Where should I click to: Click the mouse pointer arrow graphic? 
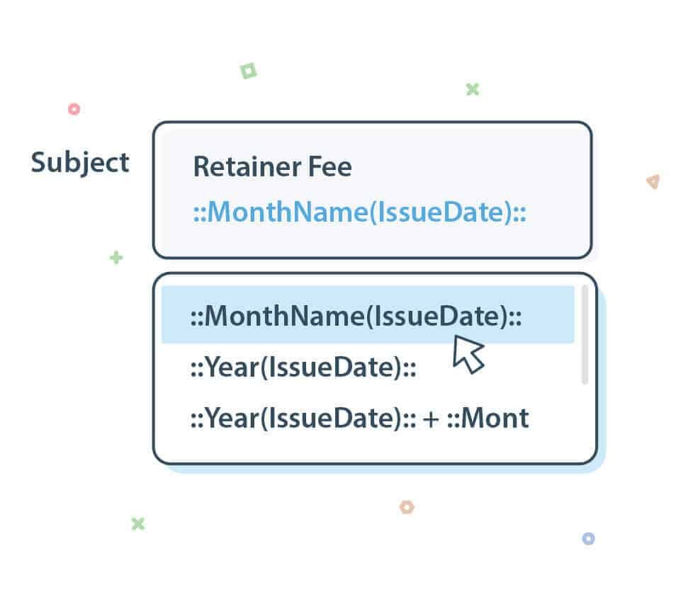[x=468, y=354]
